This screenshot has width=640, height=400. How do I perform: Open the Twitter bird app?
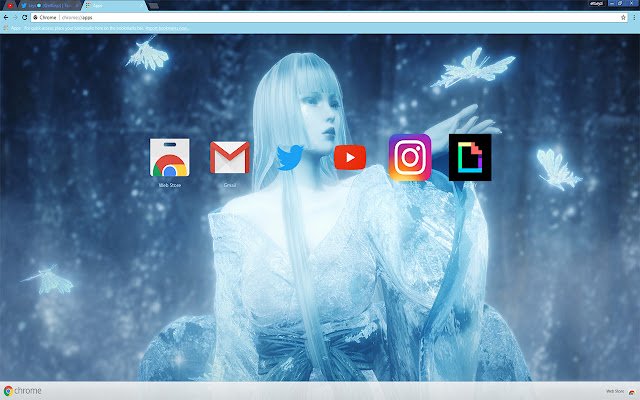point(290,157)
